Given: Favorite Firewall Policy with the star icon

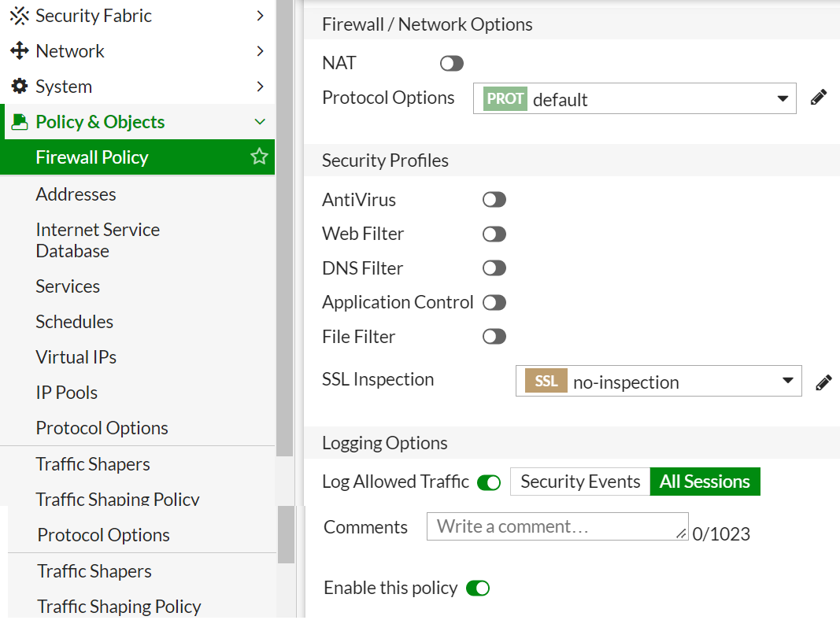Looking at the screenshot, I should 259,157.
